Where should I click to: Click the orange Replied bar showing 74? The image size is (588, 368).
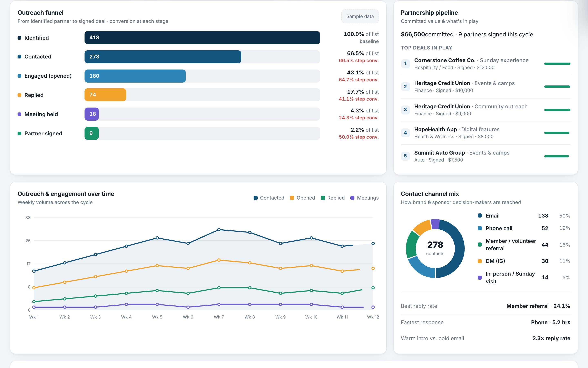pyautogui.click(x=105, y=95)
